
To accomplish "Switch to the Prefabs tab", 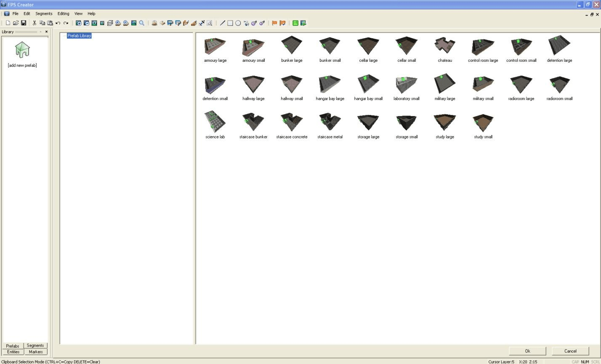I will [x=13, y=346].
